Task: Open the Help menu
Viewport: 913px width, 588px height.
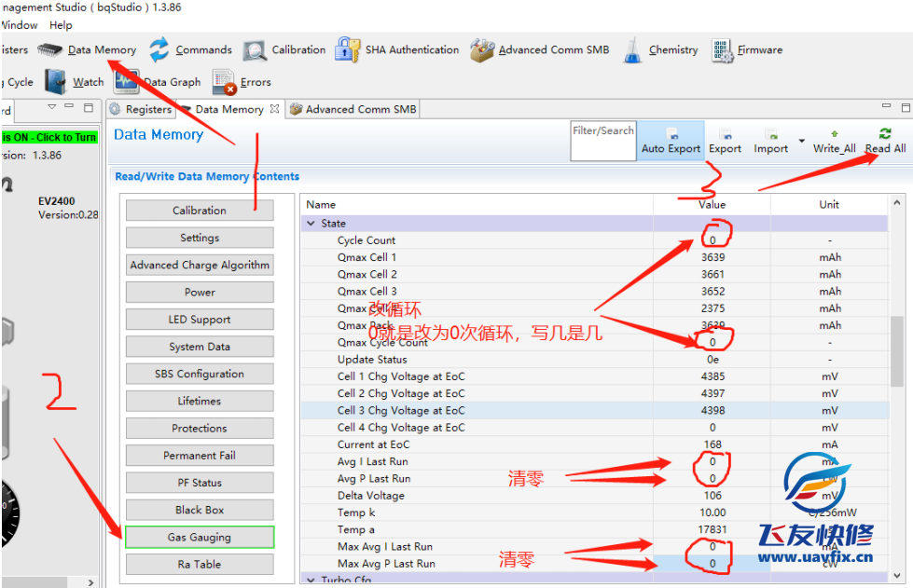Action: (61, 25)
